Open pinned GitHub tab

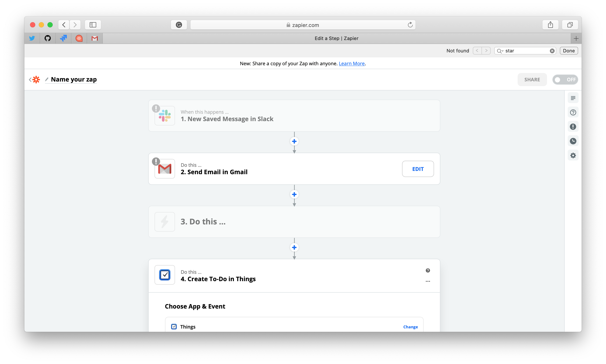(48, 38)
